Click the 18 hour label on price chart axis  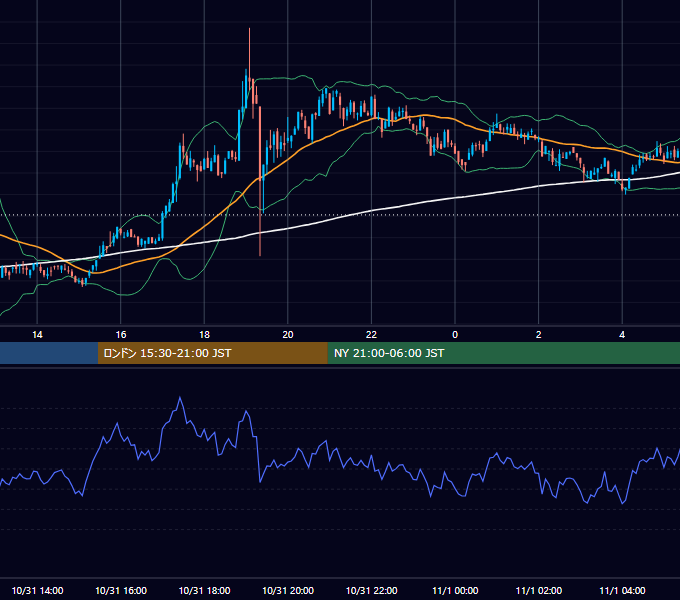(x=204, y=335)
